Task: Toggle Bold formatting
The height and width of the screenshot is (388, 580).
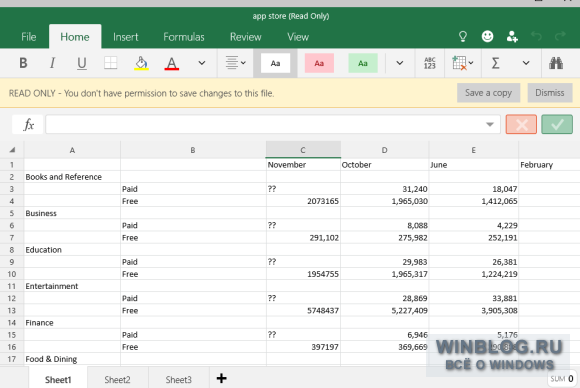Action: pyautogui.click(x=23, y=63)
